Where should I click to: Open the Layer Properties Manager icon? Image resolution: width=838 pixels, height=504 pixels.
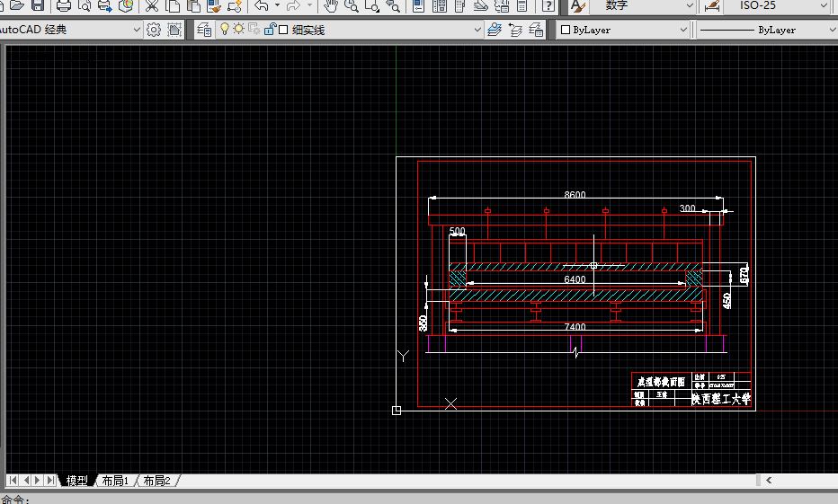[x=205, y=30]
